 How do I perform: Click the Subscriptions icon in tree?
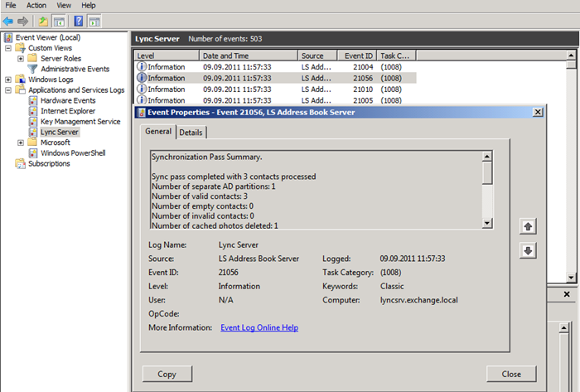21,163
